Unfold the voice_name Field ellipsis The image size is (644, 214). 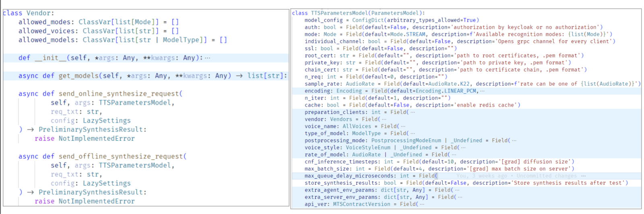click(x=403, y=126)
